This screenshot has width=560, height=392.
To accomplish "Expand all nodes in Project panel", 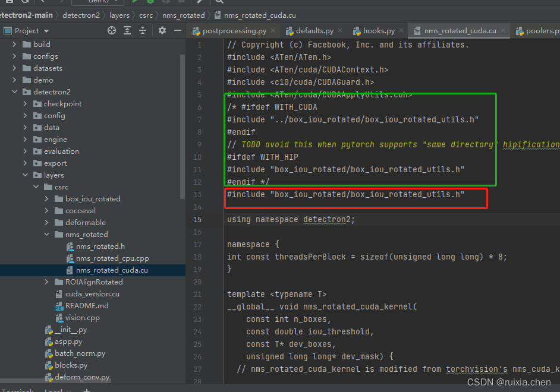I will coord(127,31).
